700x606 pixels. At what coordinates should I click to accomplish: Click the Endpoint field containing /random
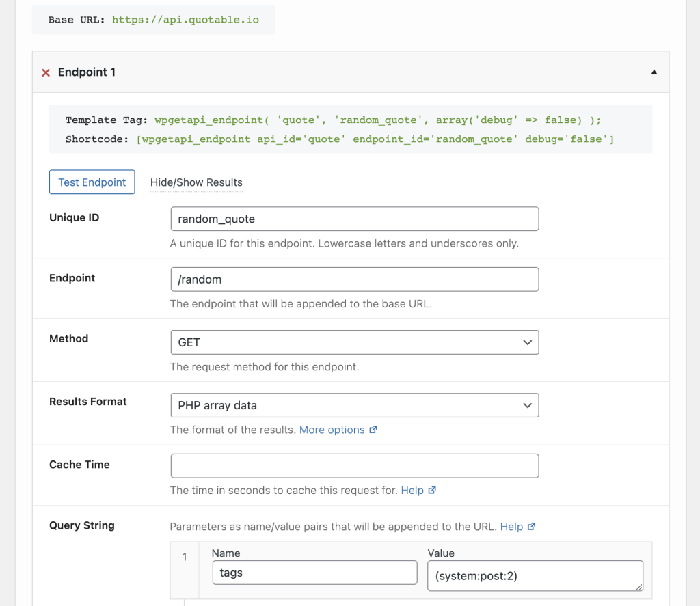(354, 279)
